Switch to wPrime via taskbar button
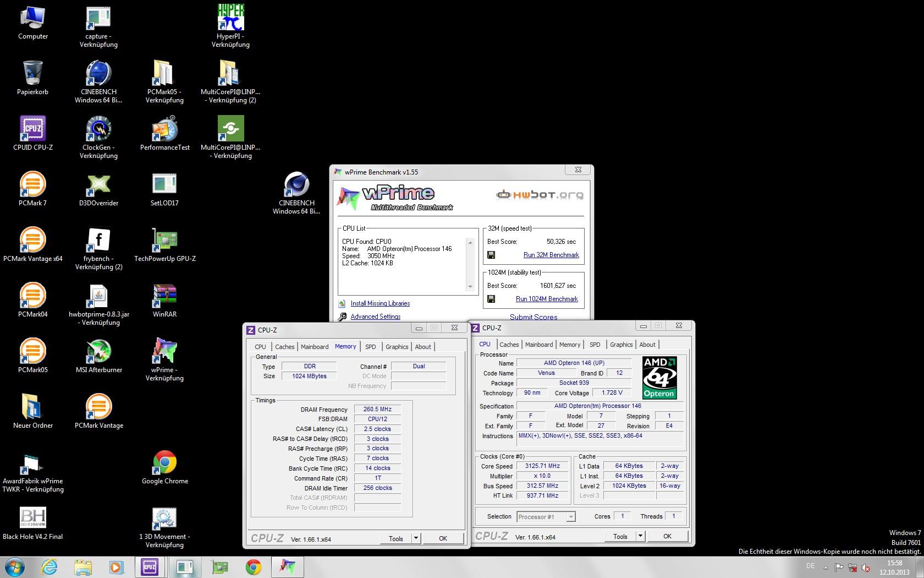The height and width of the screenshot is (578, 924). [x=288, y=566]
